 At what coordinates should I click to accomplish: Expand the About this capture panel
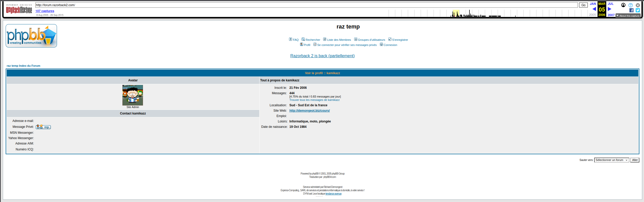pos(628,16)
